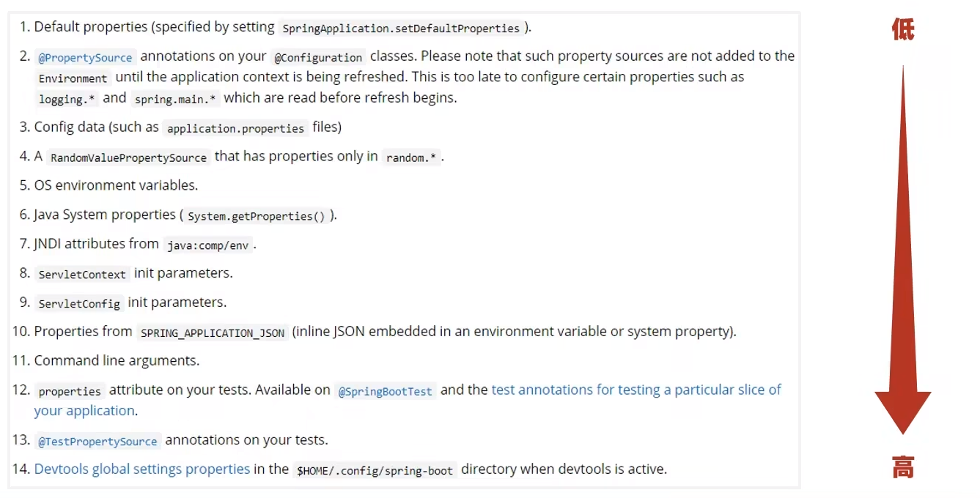Open the @PropertySource annotation link
Image resolution: width=980 pixels, height=498 pixels.
point(85,57)
